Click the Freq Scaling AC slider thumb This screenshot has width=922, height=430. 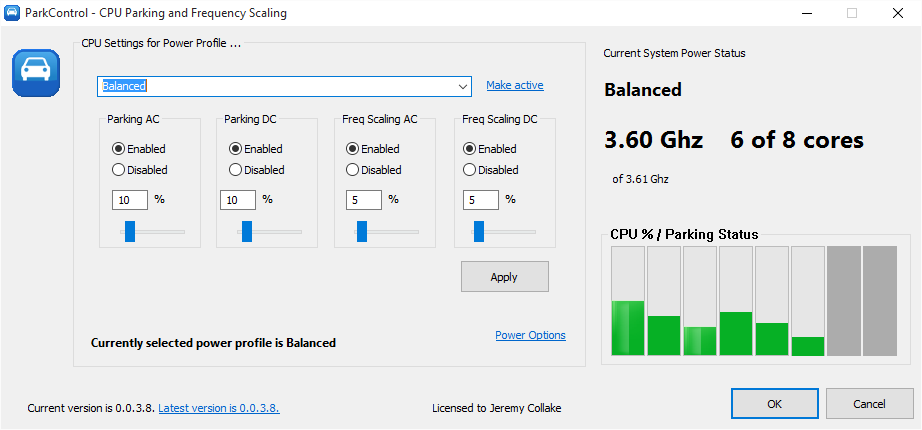[362, 231]
